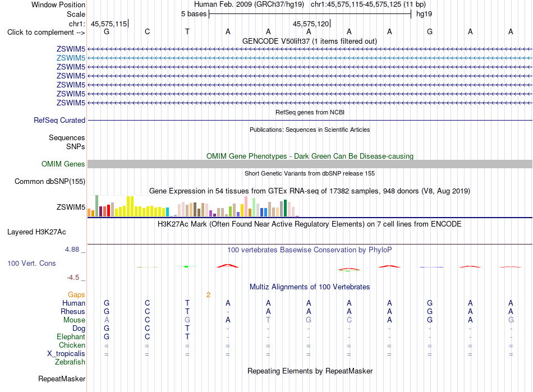Click 'Repeating Elements by RepeatMasker' title
Screen dimensions: 533x392
[310, 371]
